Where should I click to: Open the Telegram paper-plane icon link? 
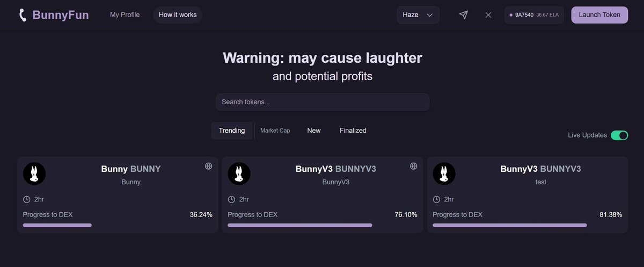point(464,15)
